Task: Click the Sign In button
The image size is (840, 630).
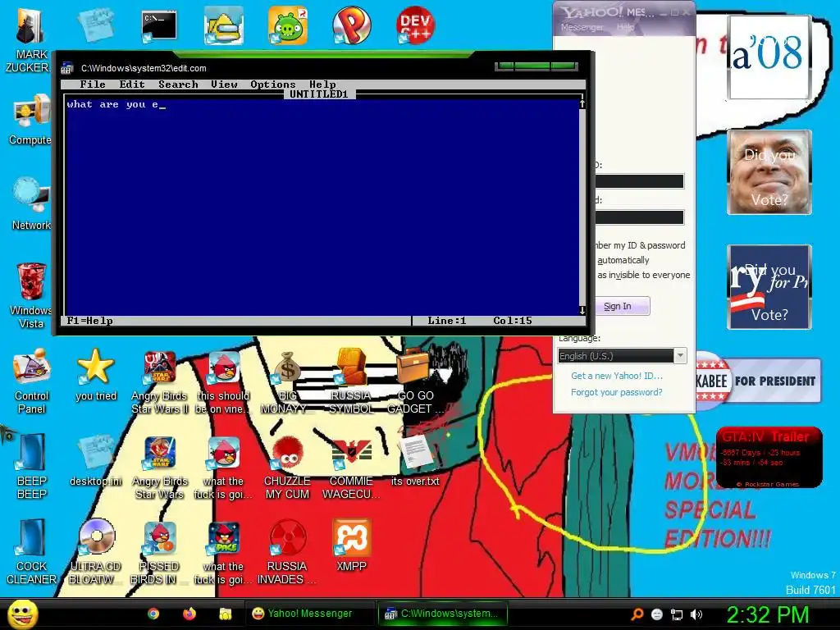Action: (x=621, y=306)
